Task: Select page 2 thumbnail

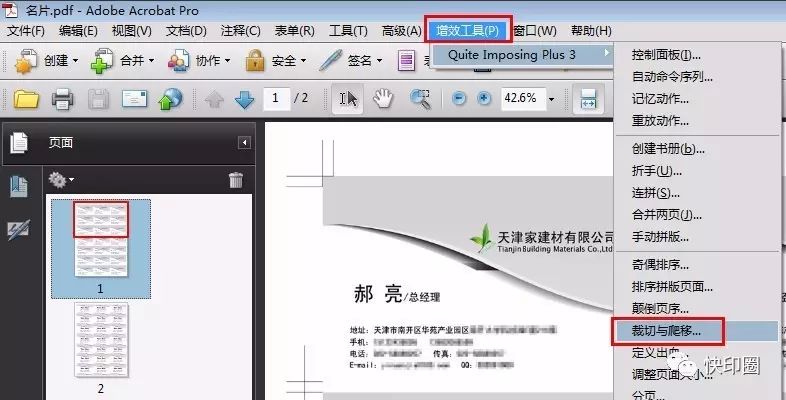Action: click(101, 339)
